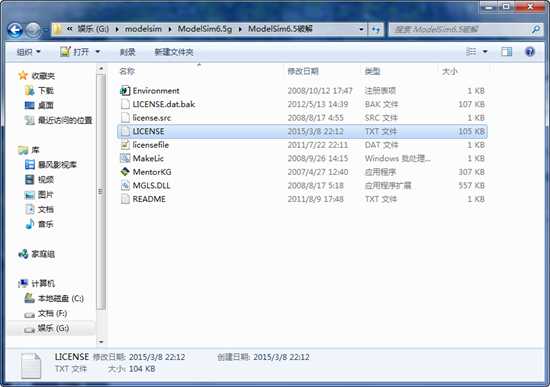Sort by 类型 column header
Screen dimensions: 550x387
pos(372,71)
